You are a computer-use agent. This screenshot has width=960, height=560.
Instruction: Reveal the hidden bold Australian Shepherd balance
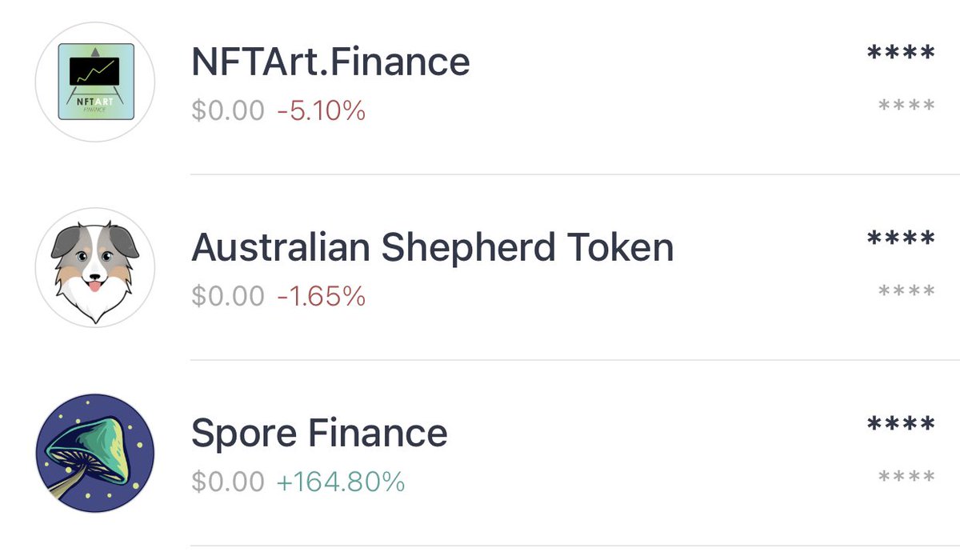pos(901,239)
